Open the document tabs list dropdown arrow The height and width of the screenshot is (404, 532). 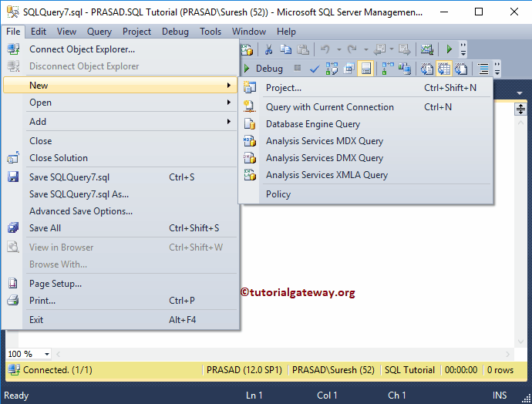coord(520,93)
